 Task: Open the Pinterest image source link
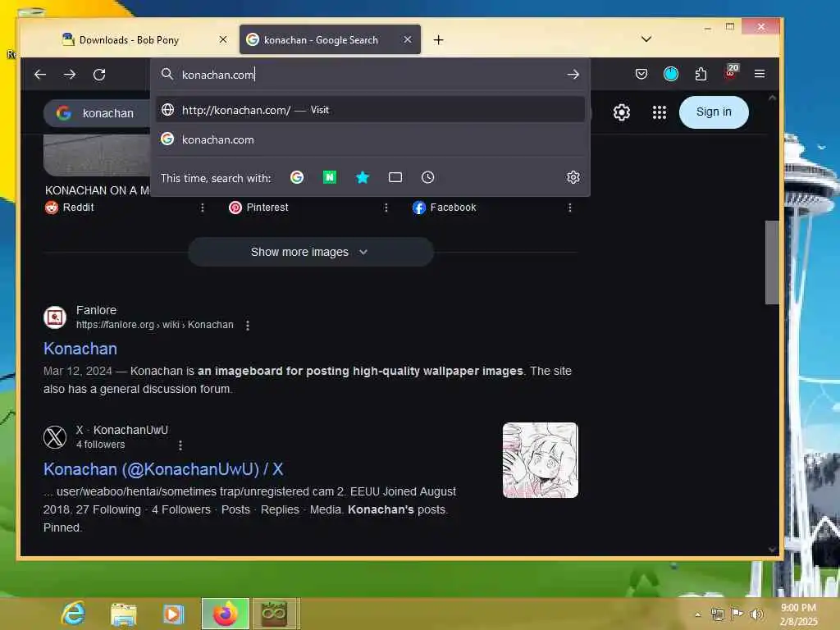coord(258,208)
